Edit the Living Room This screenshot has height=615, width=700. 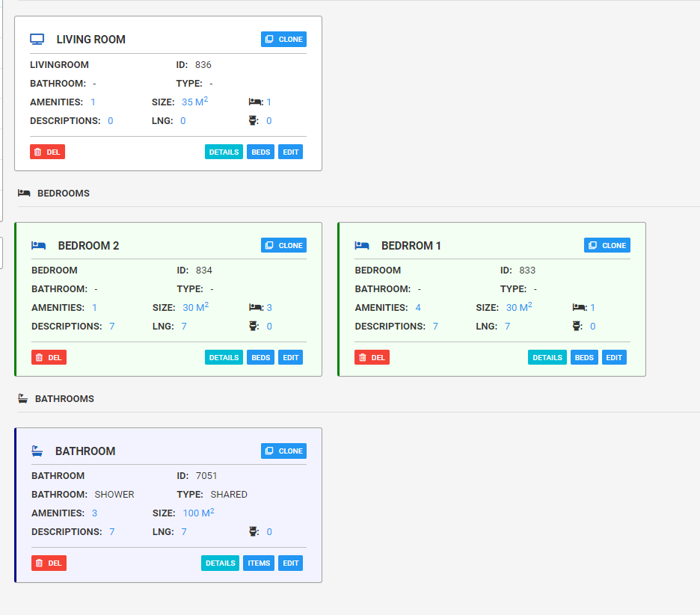click(291, 152)
